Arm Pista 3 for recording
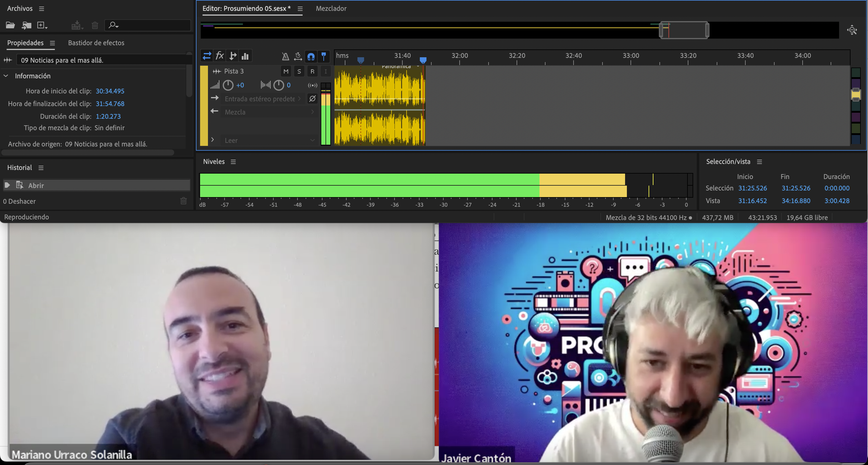The height and width of the screenshot is (465, 868). pos(312,71)
